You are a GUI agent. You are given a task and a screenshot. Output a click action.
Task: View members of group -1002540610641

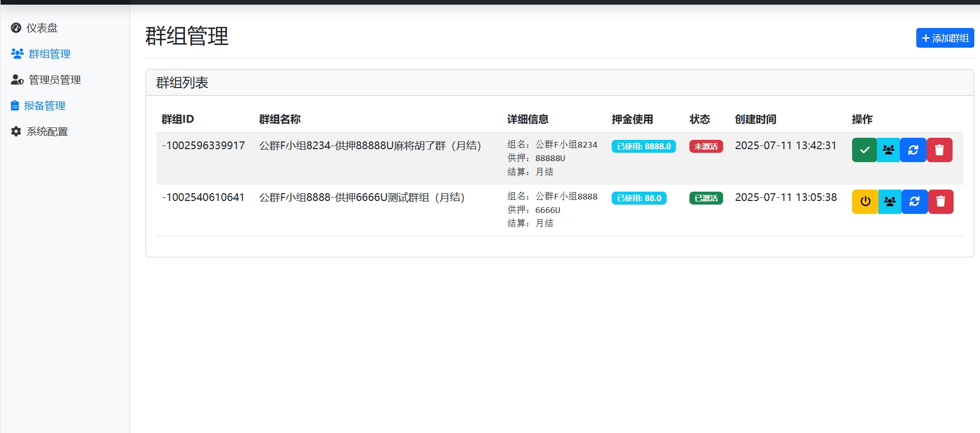click(889, 201)
